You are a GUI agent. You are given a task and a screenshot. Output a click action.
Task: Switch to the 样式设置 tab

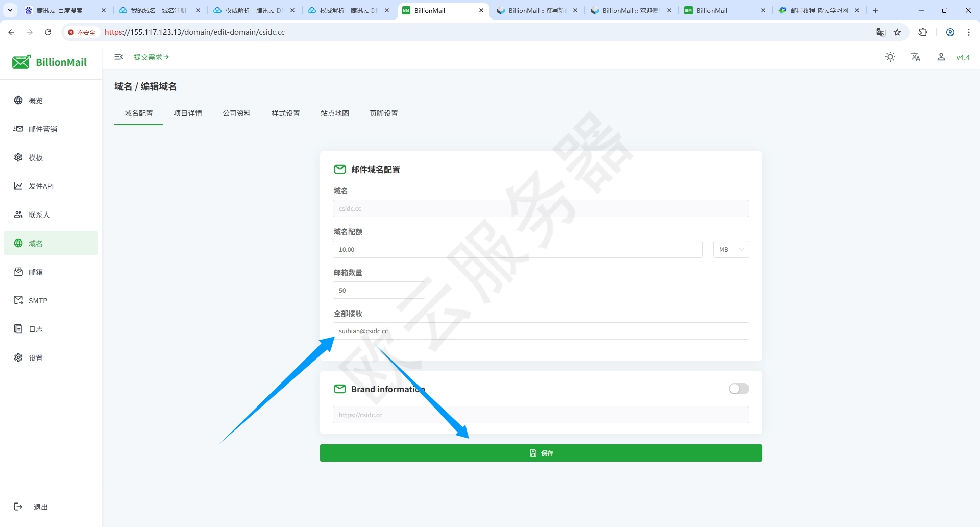(286, 113)
